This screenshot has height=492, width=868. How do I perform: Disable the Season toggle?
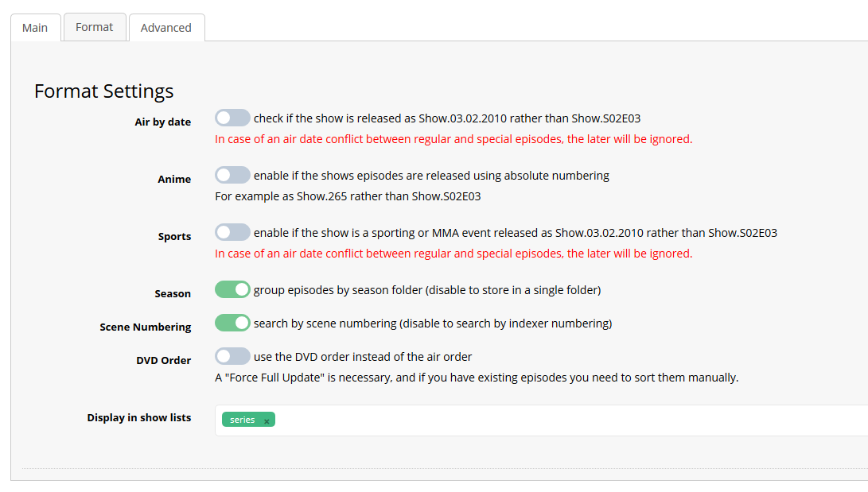coord(232,289)
